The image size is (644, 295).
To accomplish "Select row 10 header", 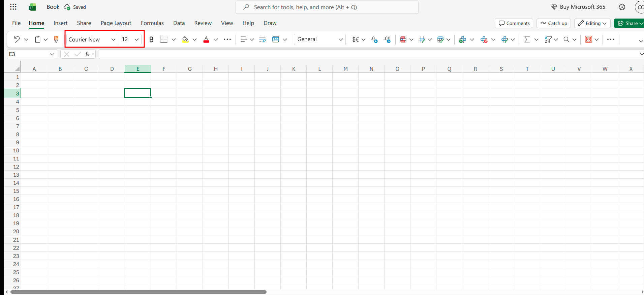I will pyautogui.click(x=12, y=150).
